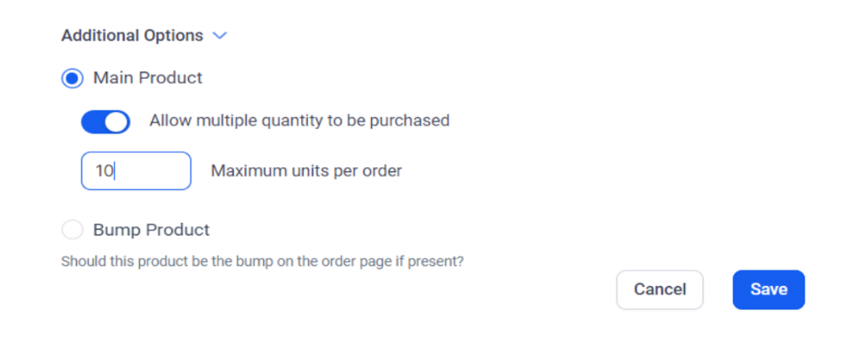The width and height of the screenshot is (868, 346).
Task: Collapse the Additional Options chevron arrow
Action: pos(220,36)
